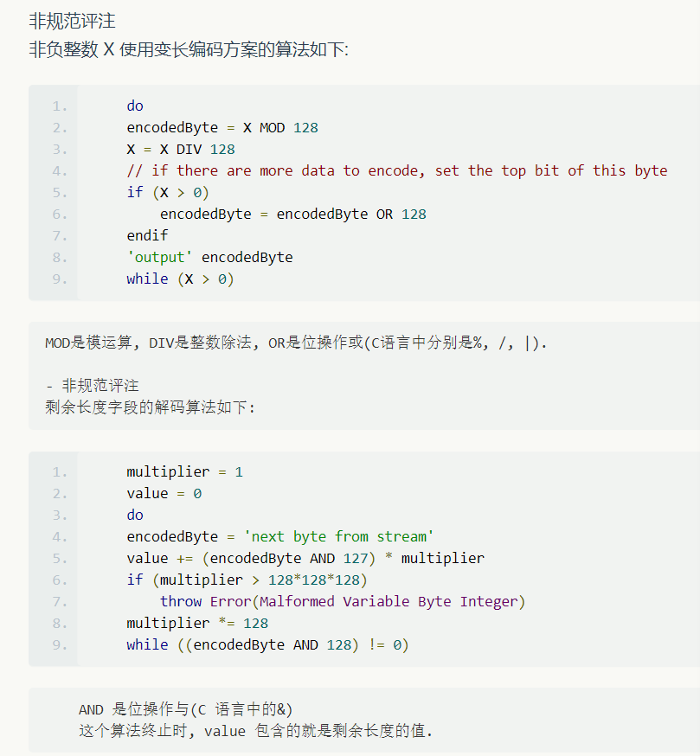Click the 'X = X DIV 128' line

tap(181, 150)
